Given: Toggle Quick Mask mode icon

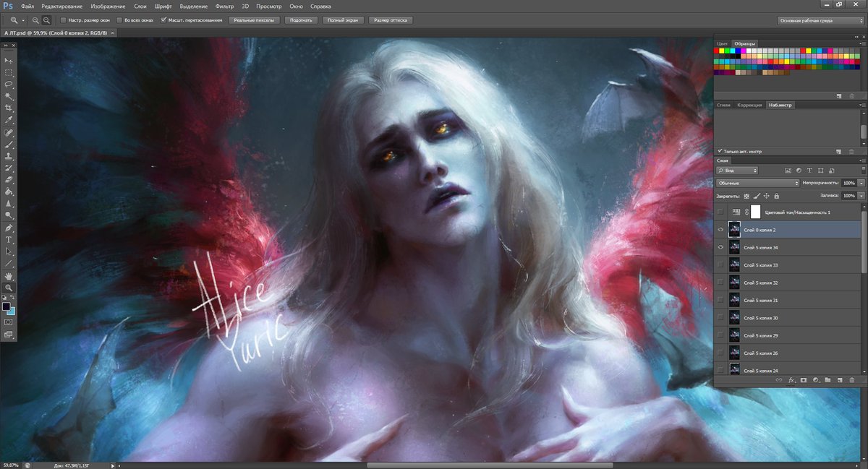Looking at the screenshot, I should (9, 322).
